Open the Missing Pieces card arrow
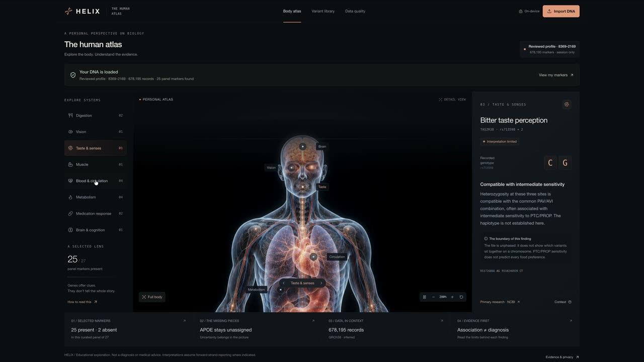Screen dimensions: 644x362 313,321
